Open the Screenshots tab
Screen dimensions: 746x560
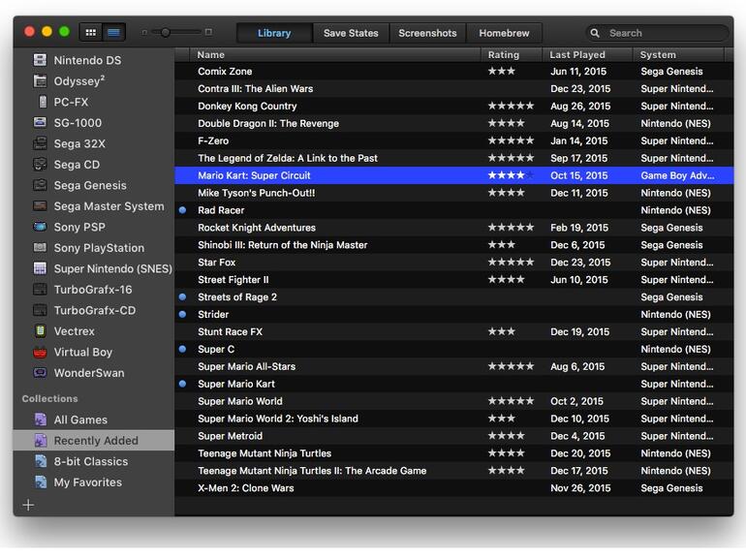click(x=427, y=33)
